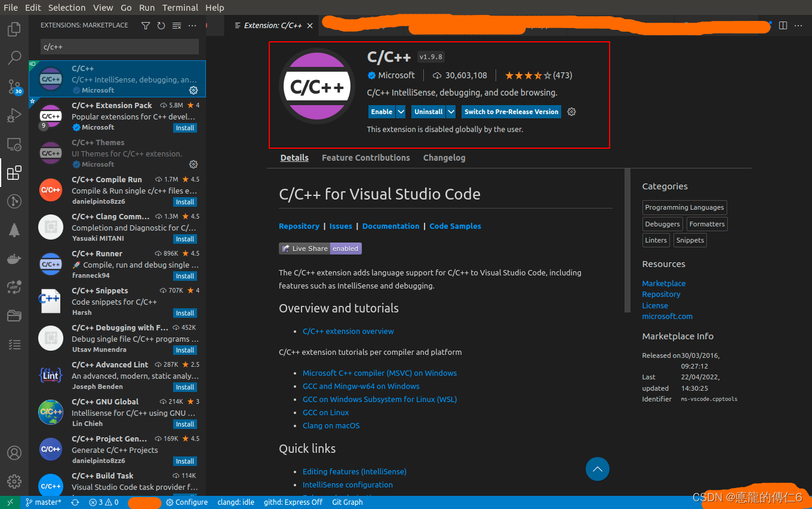812x509 pixels.
Task: Open the Issues link
Action: coord(341,226)
